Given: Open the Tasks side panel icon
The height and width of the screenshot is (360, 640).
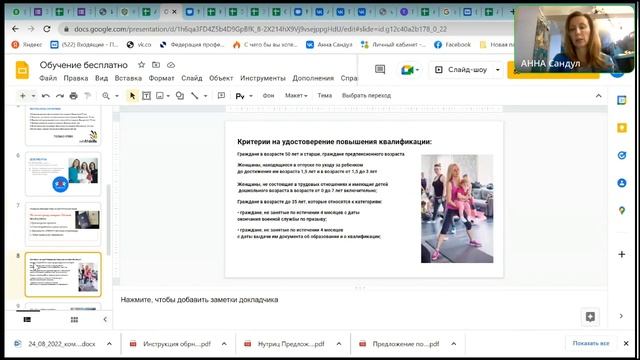Looking at the screenshot, I should [x=622, y=155].
